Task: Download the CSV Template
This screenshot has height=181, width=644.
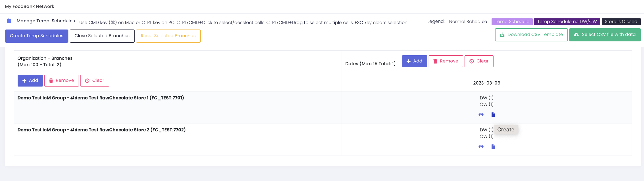Action: tap(531, 34)
